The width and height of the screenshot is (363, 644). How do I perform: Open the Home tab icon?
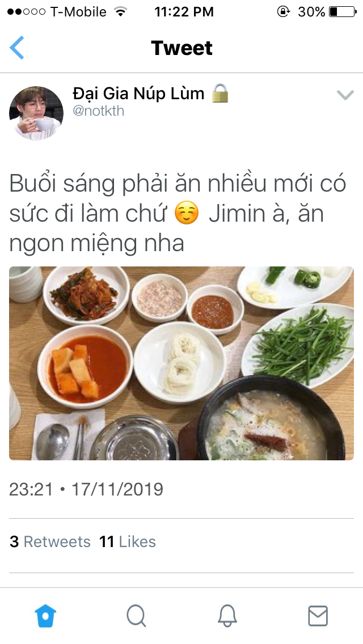[x=45, y=616]
